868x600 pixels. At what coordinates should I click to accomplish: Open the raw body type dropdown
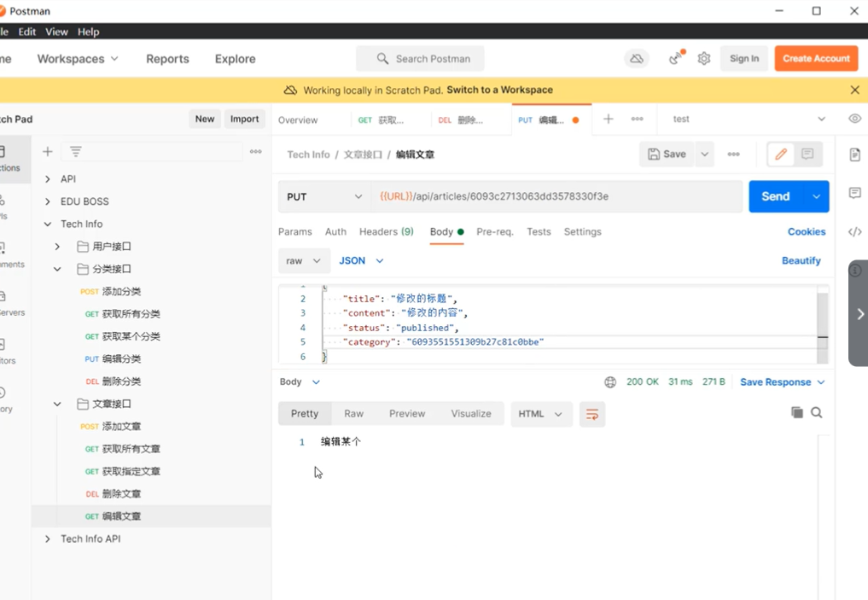pyautogui.click(x=303, y=260)
